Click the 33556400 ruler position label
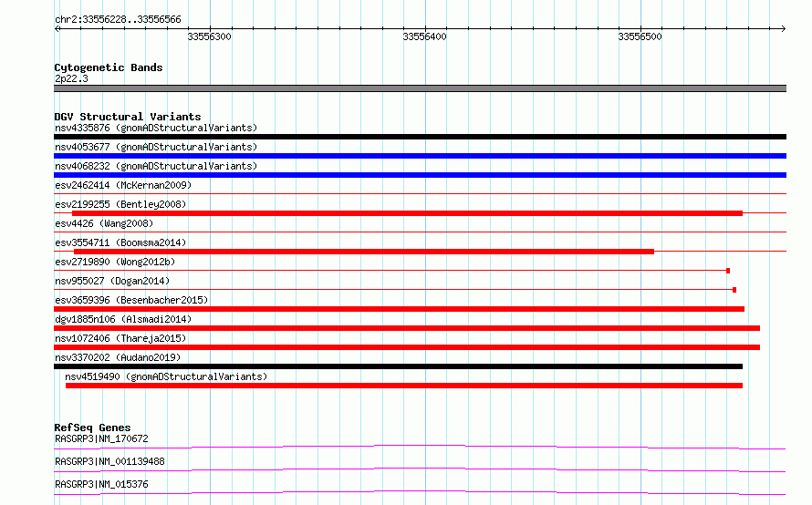 (424, 36)
